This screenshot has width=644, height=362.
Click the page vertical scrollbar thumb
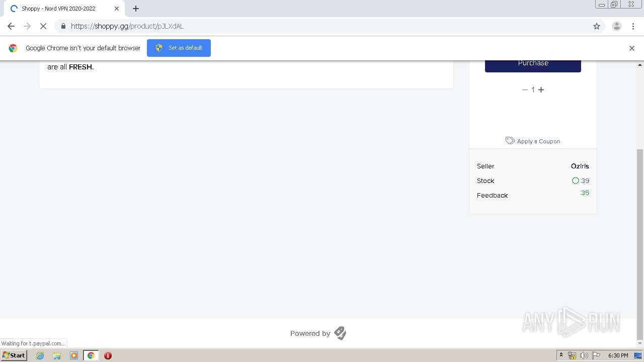(x=640, y=244)
